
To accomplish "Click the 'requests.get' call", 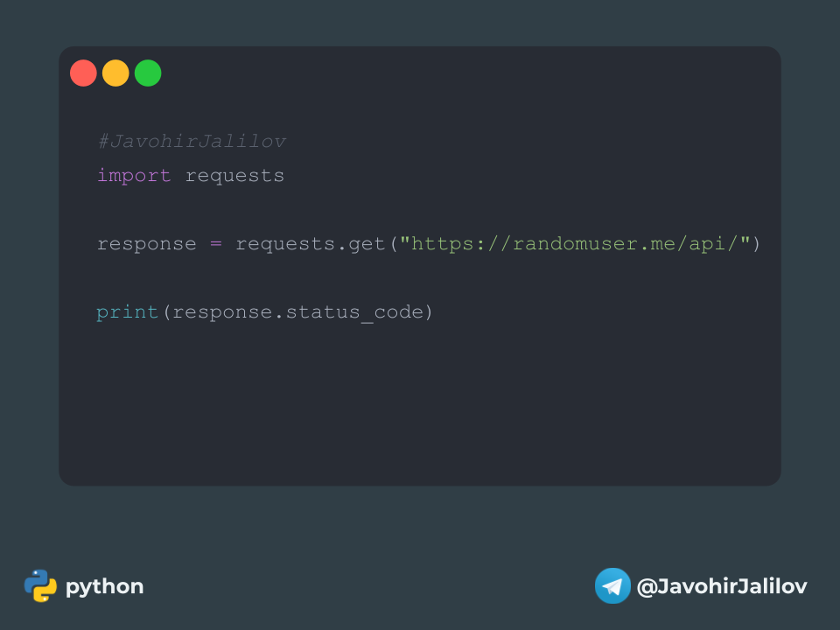I will pos(310,243).
